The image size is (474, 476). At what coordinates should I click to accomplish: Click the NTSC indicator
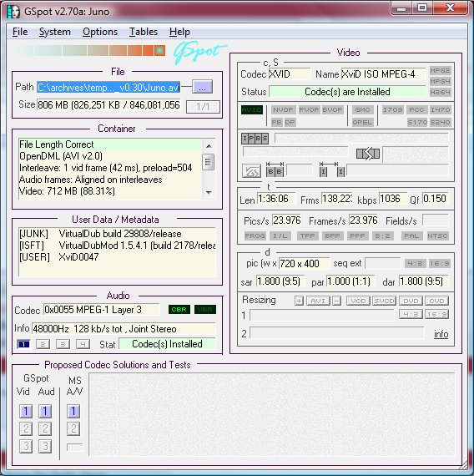tap(437, 235)
